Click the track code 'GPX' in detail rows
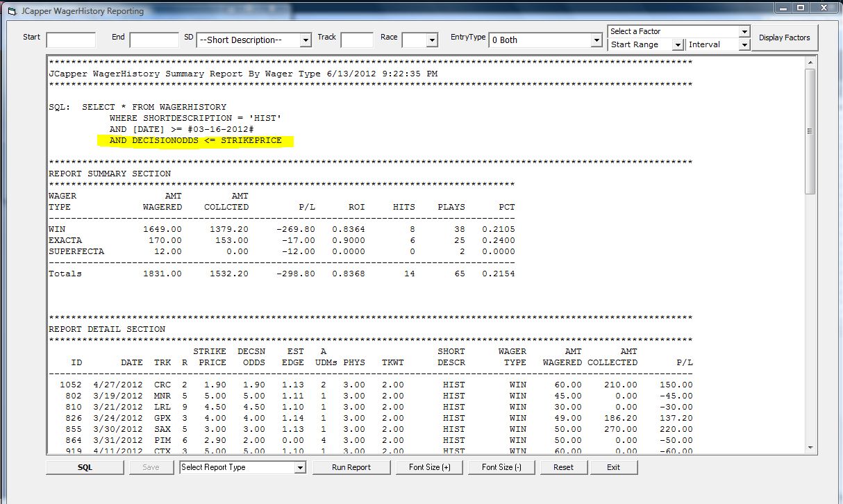843x504 pixels. click(162, 418)
